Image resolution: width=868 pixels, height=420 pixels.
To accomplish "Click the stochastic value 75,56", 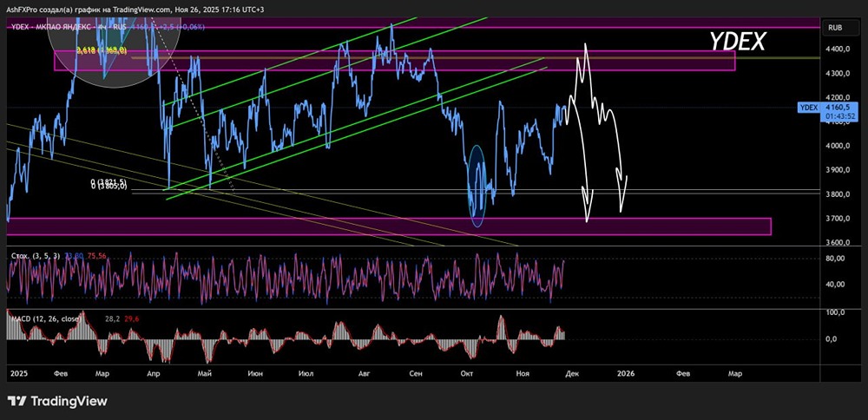I will click(x=97, y=256).
